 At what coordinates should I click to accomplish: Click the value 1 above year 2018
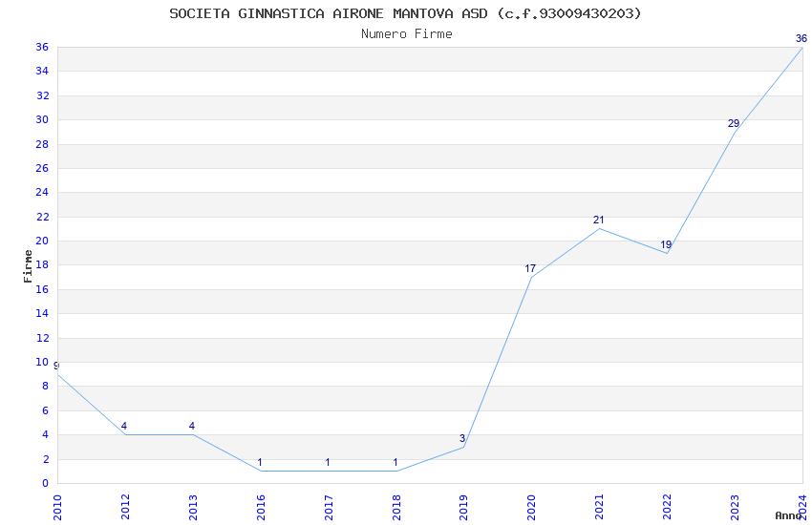tap(395, 462)
